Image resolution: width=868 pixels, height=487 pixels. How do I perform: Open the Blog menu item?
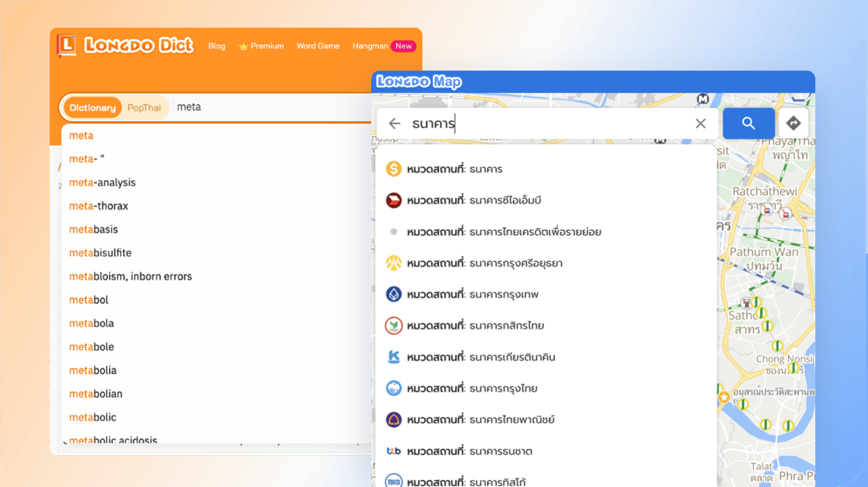point(216,46)
